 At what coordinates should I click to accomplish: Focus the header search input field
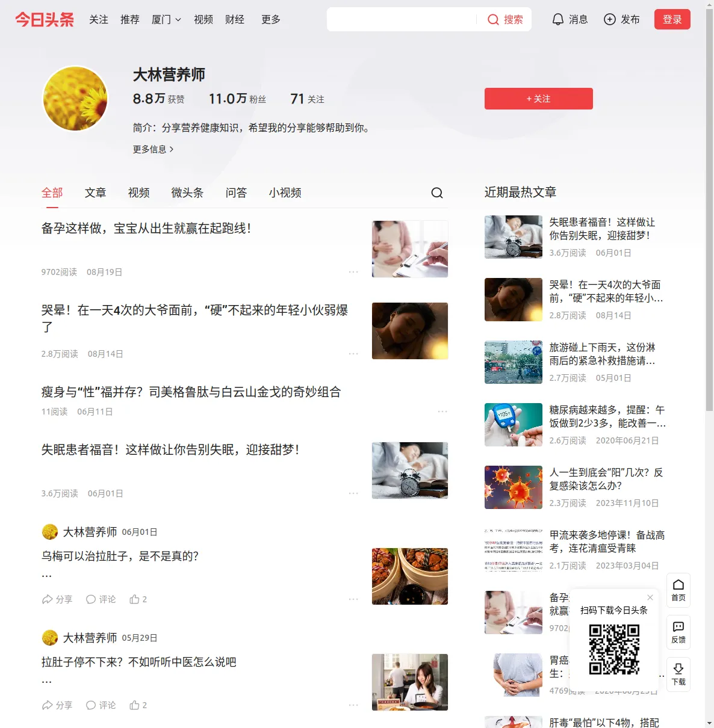point(402,19)
